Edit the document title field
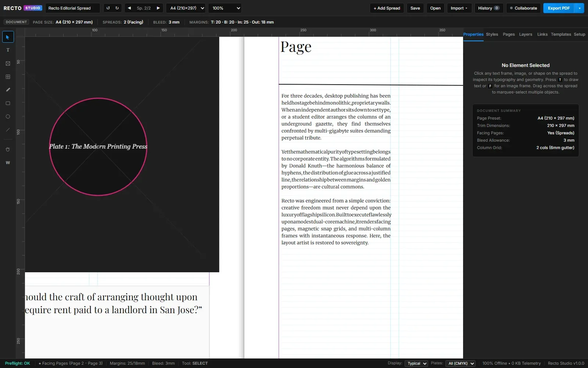588x368 pixels. coord(73,8)
